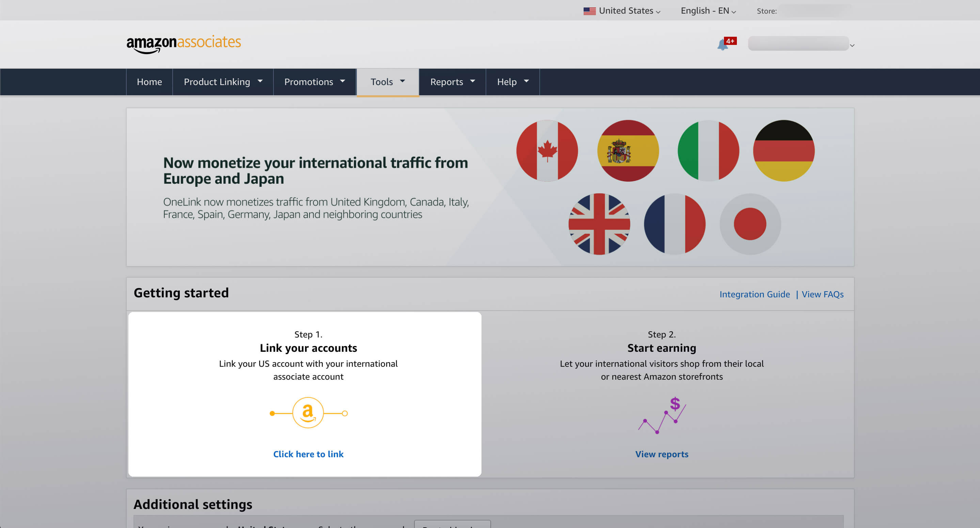Expand the Reports dropdown menu
Screen dimensions: 980x528
point(452,81)
